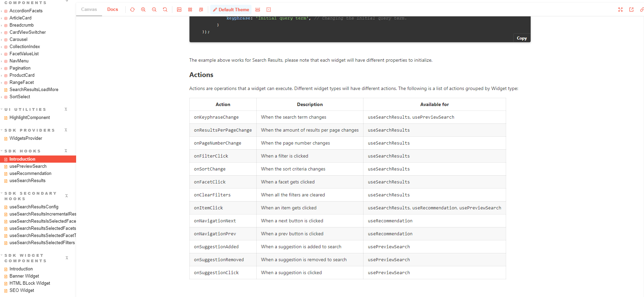Copy the code snippet with Copy button
The height and width of the screenshot is (297, 644).
pos(522,38)
